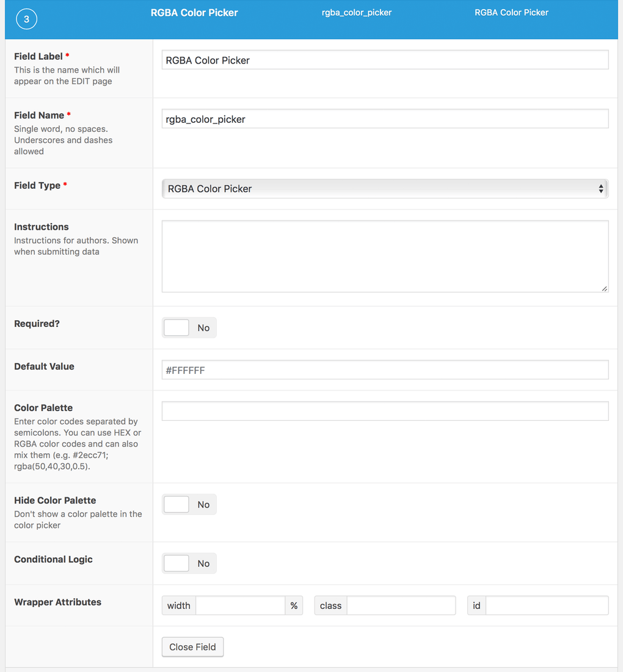
Task: Click the Field Label input box
Action: [x=385, y=59]
